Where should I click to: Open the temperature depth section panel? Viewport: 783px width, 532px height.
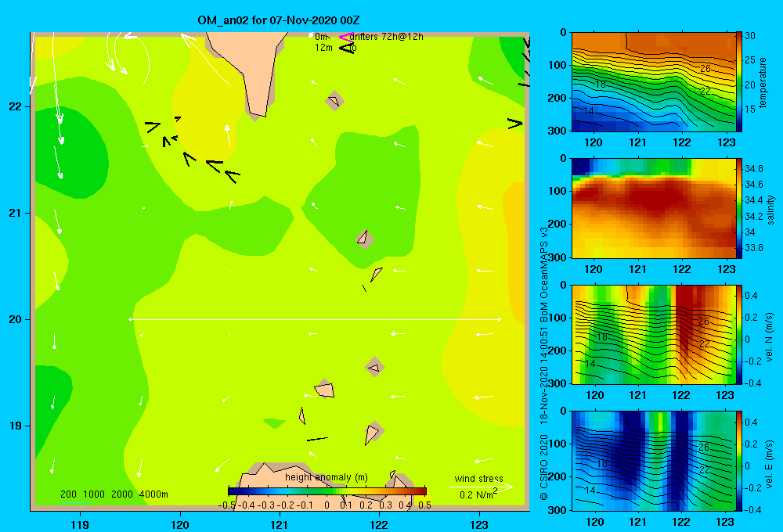tap(654, 82)
